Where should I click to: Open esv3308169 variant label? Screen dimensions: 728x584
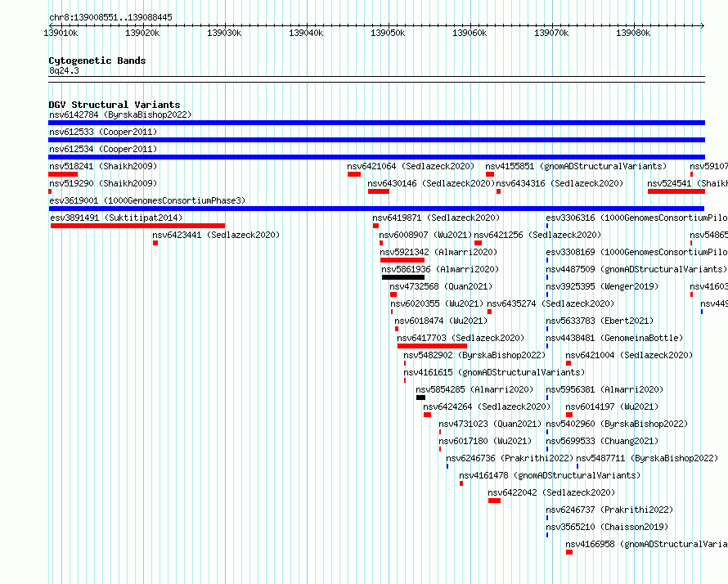point(636,252)
